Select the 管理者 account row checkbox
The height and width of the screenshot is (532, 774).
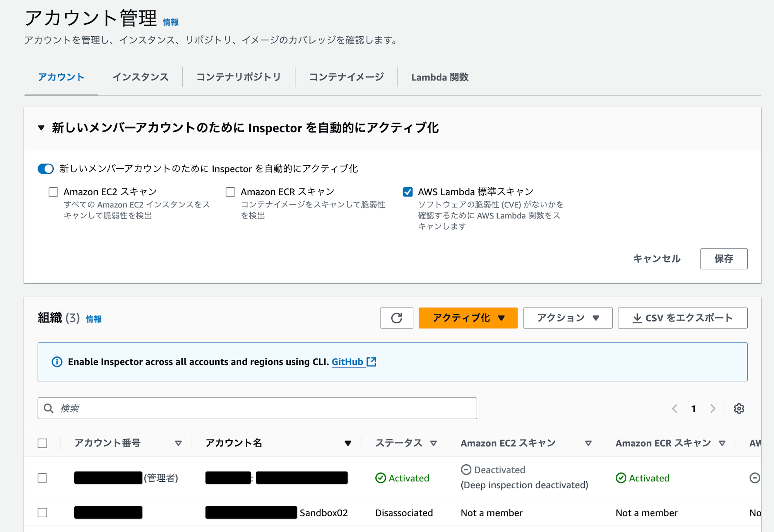43,478
